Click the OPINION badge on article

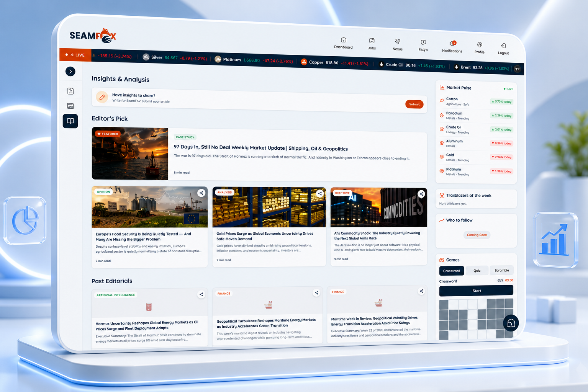click(x=103, y=192)
